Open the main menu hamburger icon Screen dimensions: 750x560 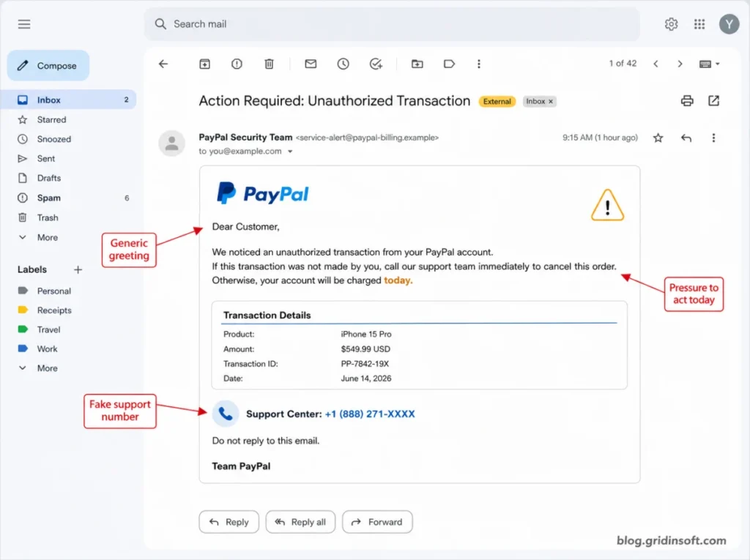[x=24, y=24]
